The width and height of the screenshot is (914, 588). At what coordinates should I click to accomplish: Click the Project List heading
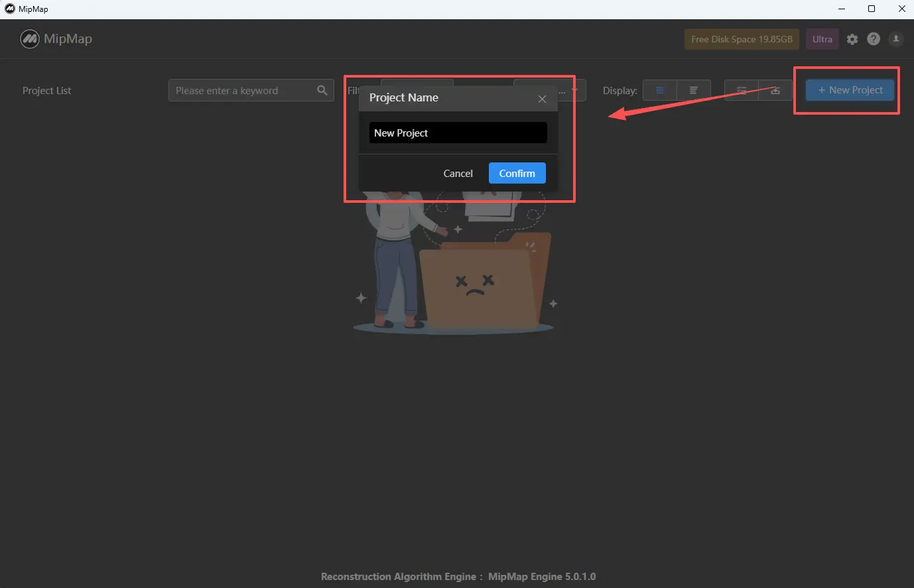(46, 91)
